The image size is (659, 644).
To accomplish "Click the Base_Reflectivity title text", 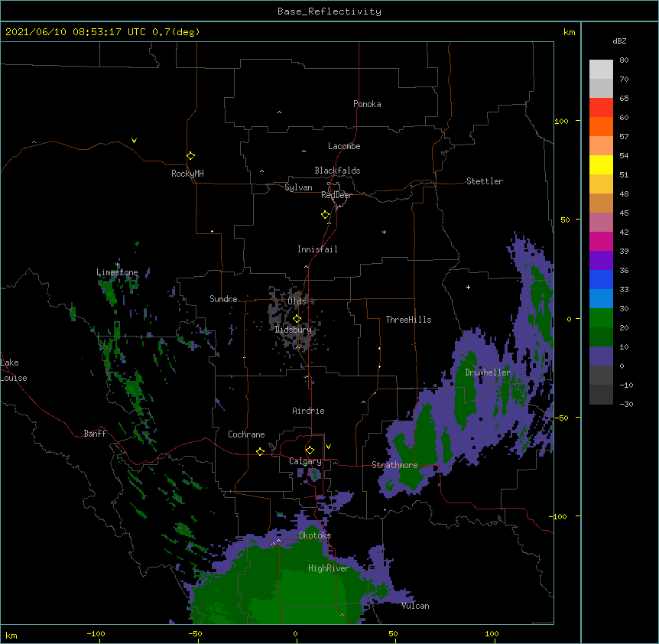I will point(329,11).
